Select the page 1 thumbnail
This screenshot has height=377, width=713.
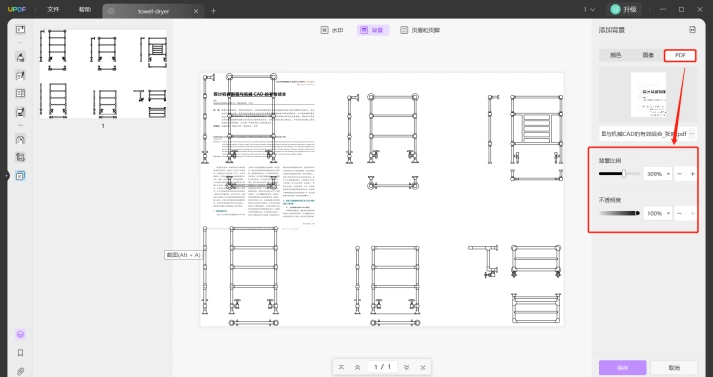[103, 74]
